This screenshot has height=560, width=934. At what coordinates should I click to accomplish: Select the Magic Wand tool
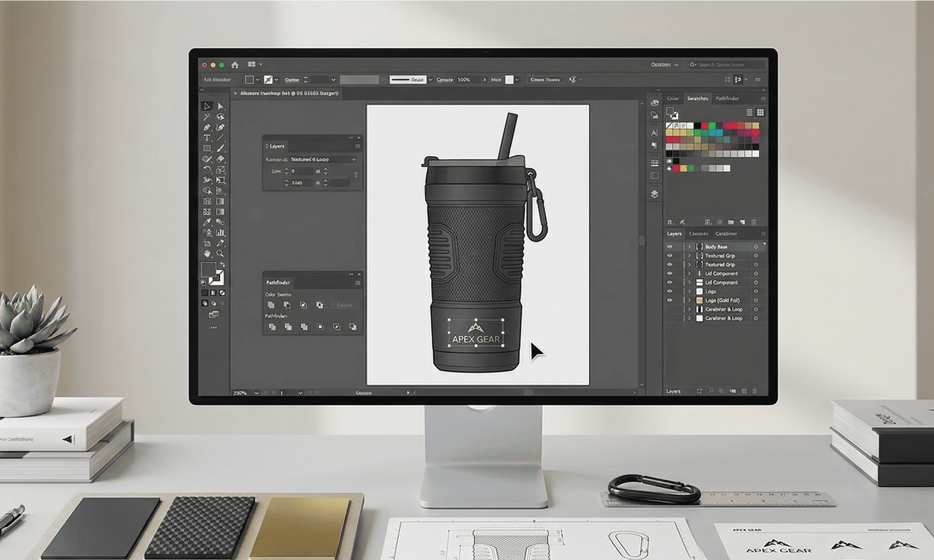[x=207, y=117]
